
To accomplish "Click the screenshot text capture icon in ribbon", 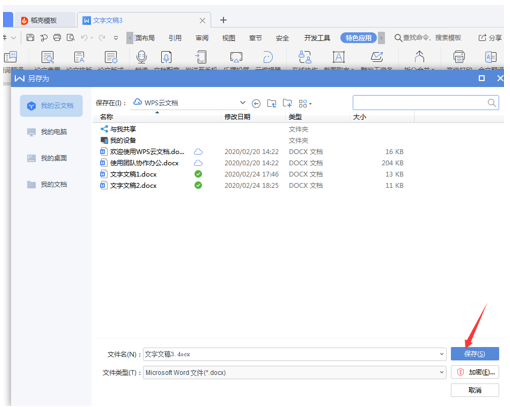I will click(338, 57).
